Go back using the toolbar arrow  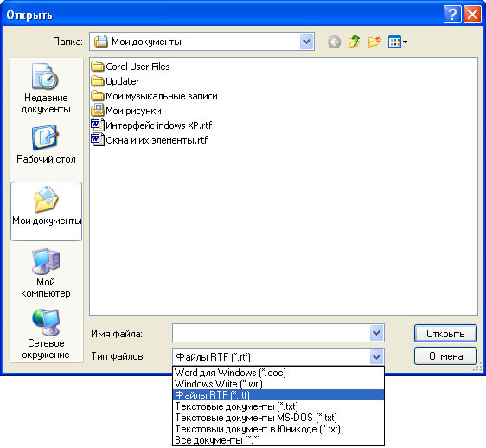click(x=334, y=42)
